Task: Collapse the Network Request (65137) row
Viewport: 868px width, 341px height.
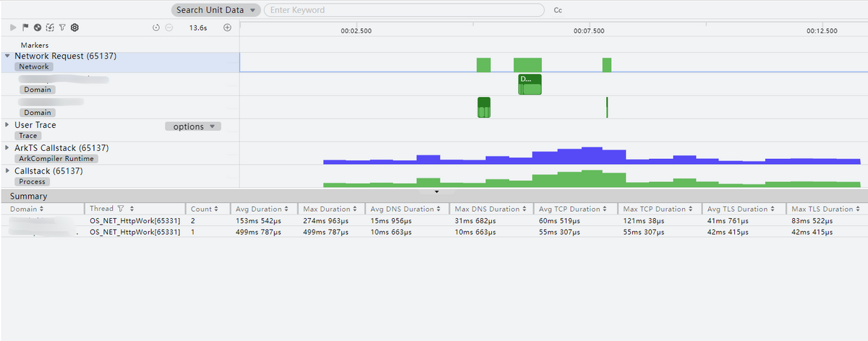Action: (7, 56)
